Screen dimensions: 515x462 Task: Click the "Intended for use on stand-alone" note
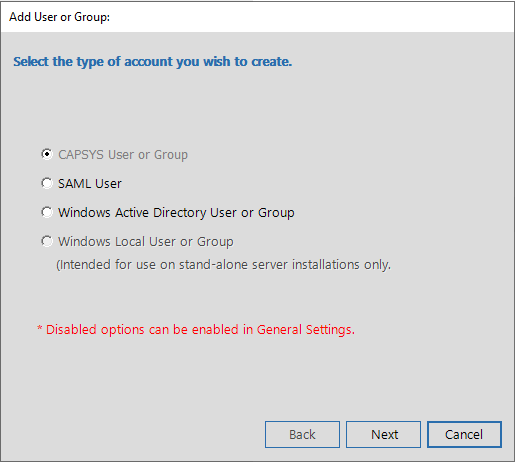click(x=223, y=265)
